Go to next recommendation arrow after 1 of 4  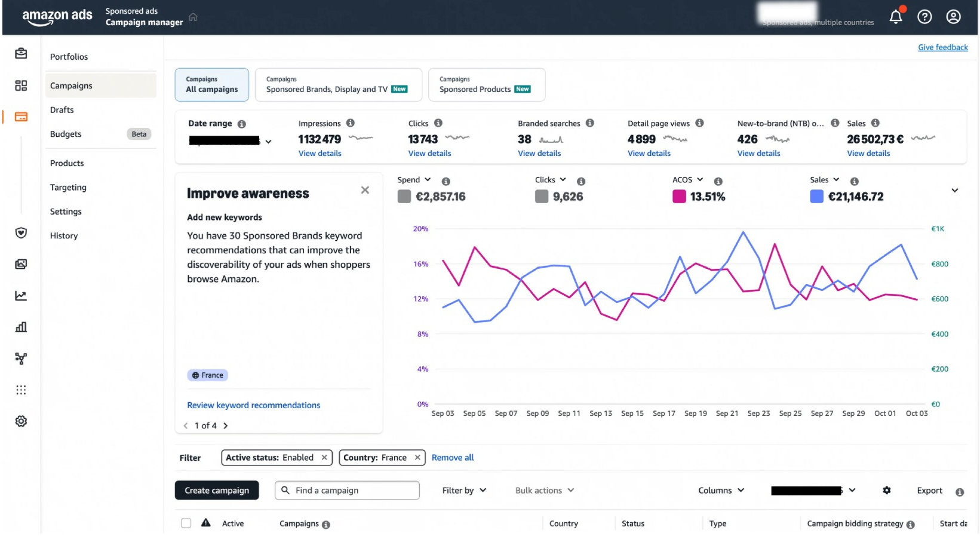tap(225, 426)
